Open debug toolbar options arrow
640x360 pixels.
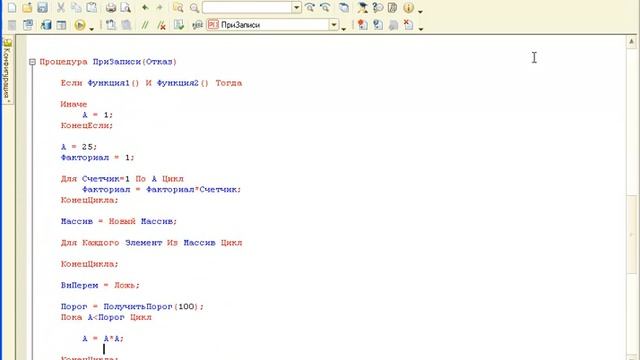tap(421, 28)
